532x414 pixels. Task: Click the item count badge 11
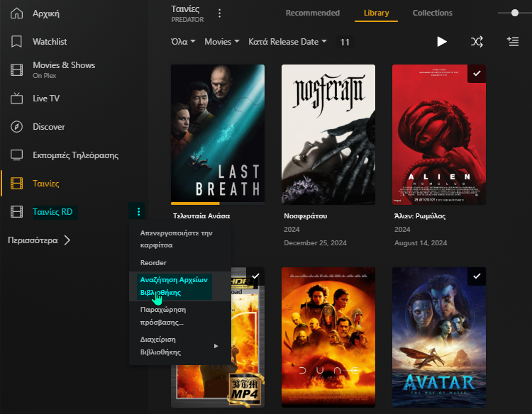pos(345,42)
